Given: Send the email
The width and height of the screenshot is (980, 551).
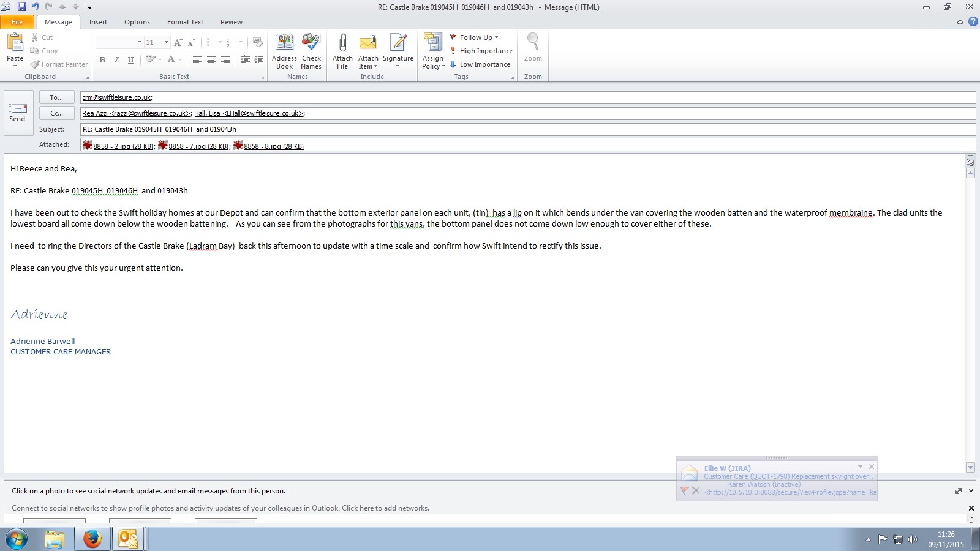Looking at the screenshot, I should [x=17, y=113].
